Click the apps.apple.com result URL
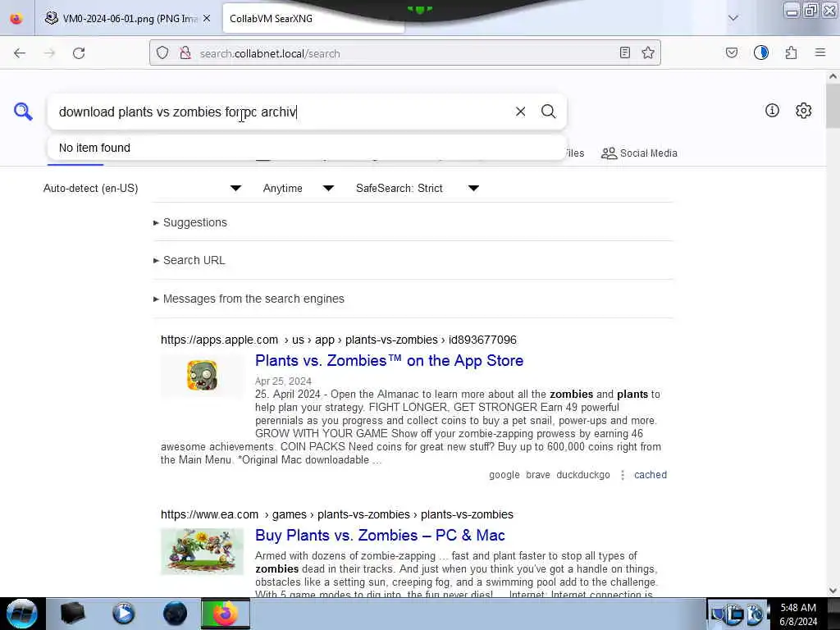The image size is (840, 630). (339, 340)
